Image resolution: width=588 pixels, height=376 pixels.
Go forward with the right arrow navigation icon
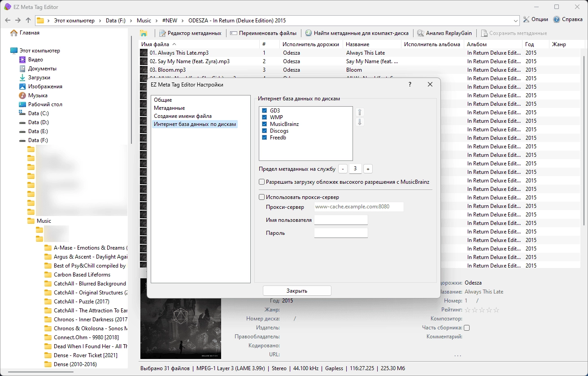[x=18, y=20]
